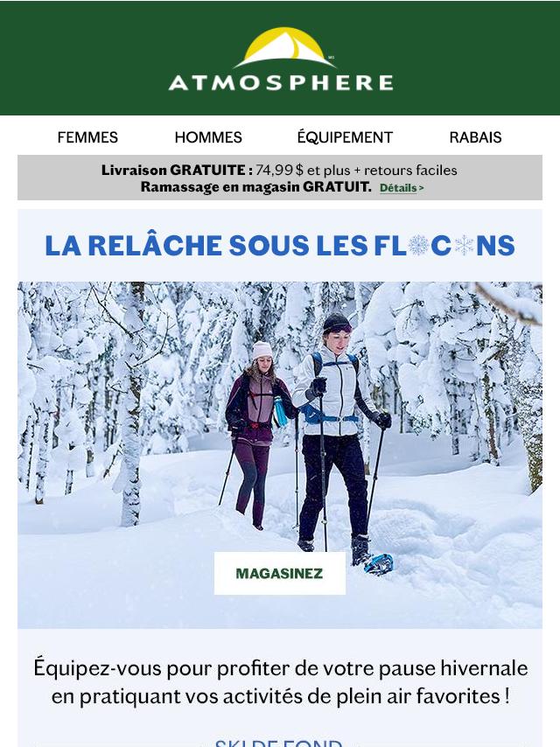Click the La relâche sous les flocons headline
Image resolution: width=560 pixels, height=747 pixels.
pyautogui.click(x=280, y=245)
